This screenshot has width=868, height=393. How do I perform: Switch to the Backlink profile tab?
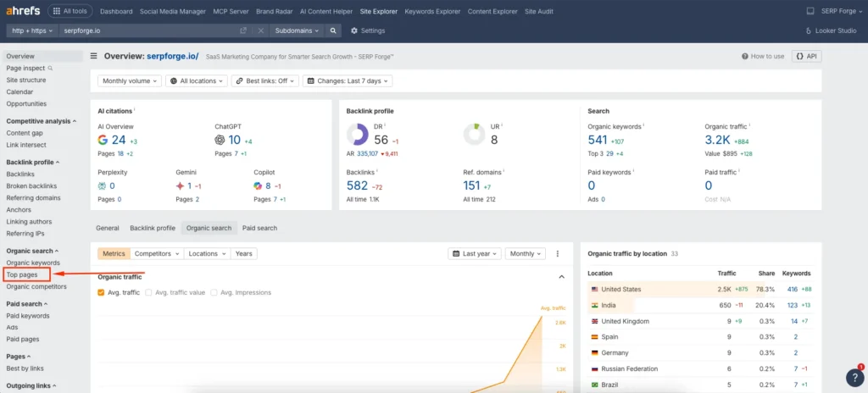click(153, 228)
